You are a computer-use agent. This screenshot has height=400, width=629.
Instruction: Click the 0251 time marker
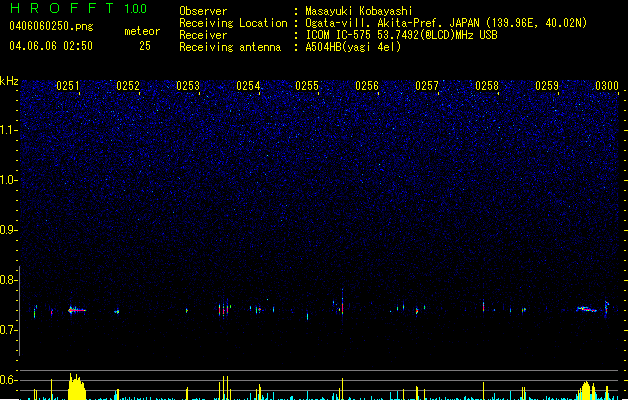67,85
